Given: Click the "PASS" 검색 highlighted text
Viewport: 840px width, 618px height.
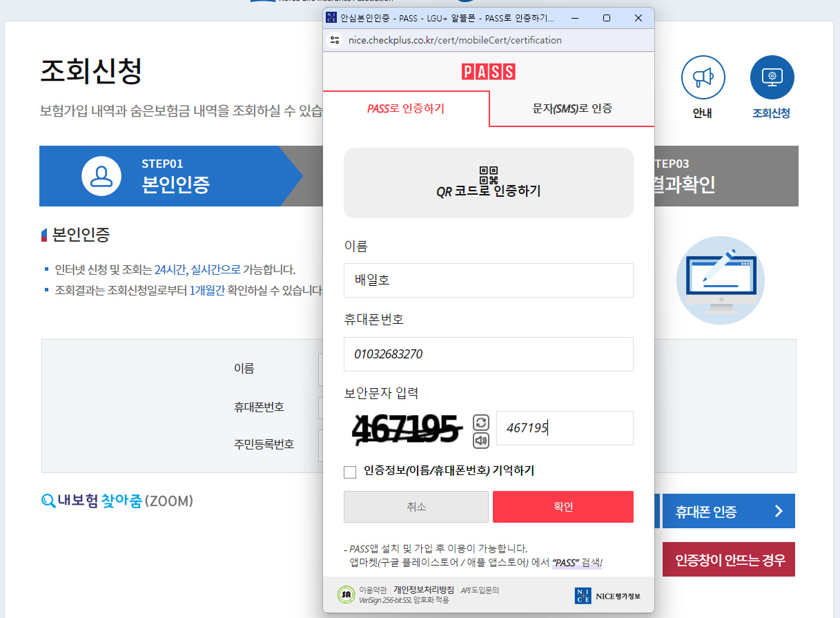Looking at the screenshot, I should coord(577,563).
